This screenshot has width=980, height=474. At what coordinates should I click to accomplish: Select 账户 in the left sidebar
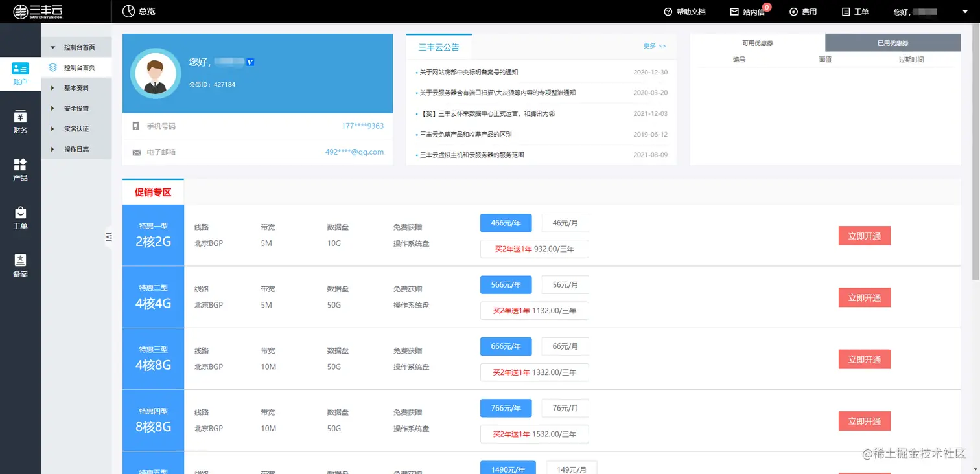click(x=20, y=74)
